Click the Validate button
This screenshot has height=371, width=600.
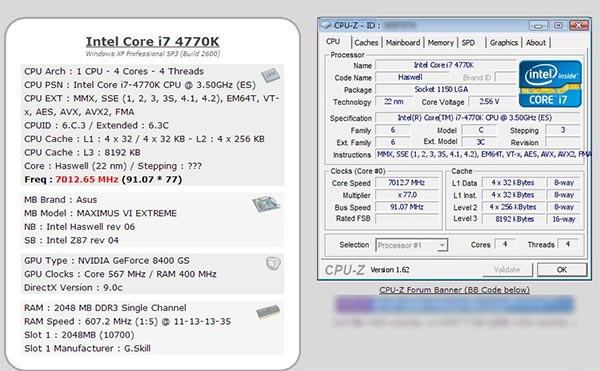pyautogui.click(x=507, y=270)
